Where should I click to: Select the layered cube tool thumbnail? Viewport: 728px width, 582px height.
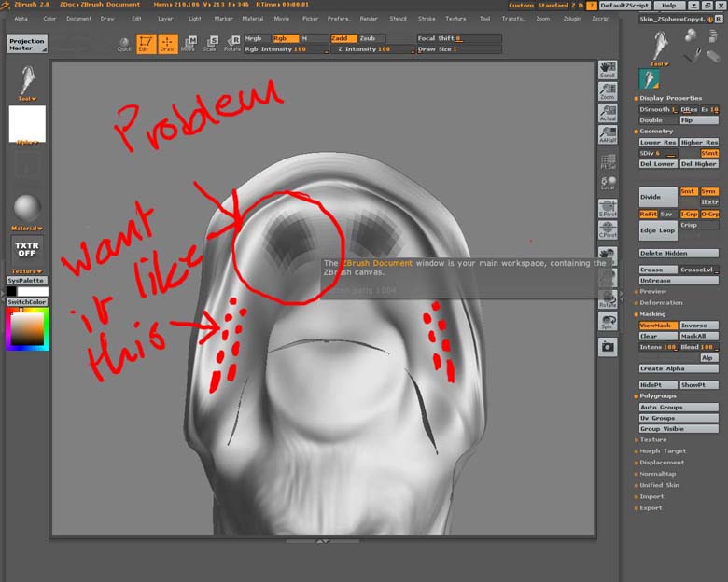click(x=713, y=35)
